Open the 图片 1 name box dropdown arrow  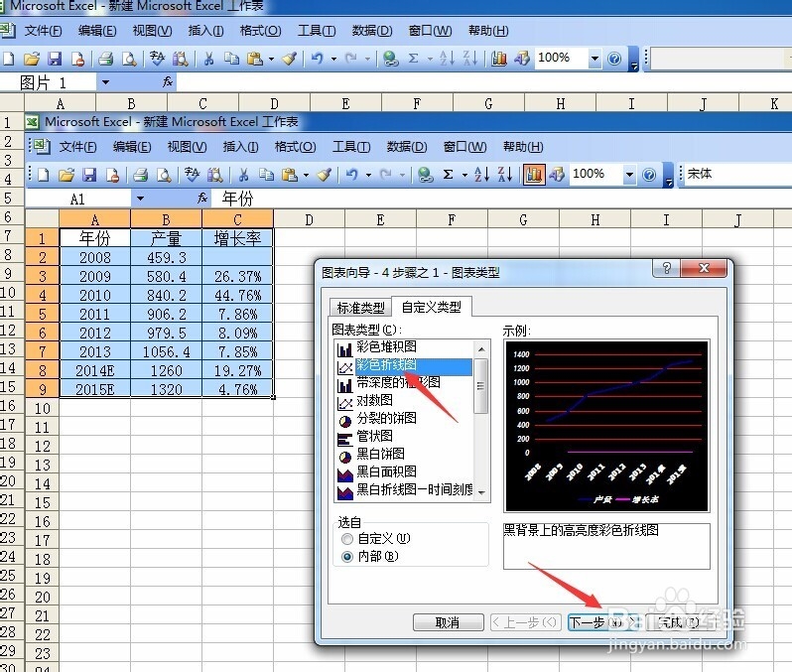105,82
